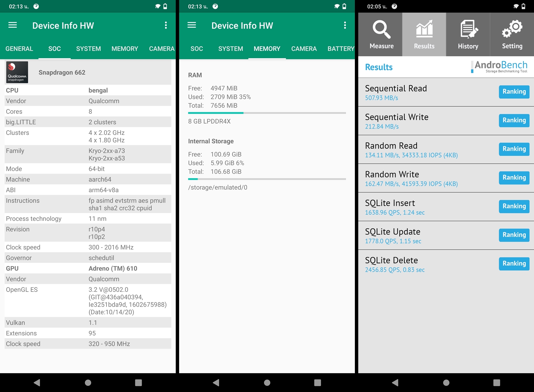Tap Back button in middle screen navigation bar

click(x=216, y=382)
